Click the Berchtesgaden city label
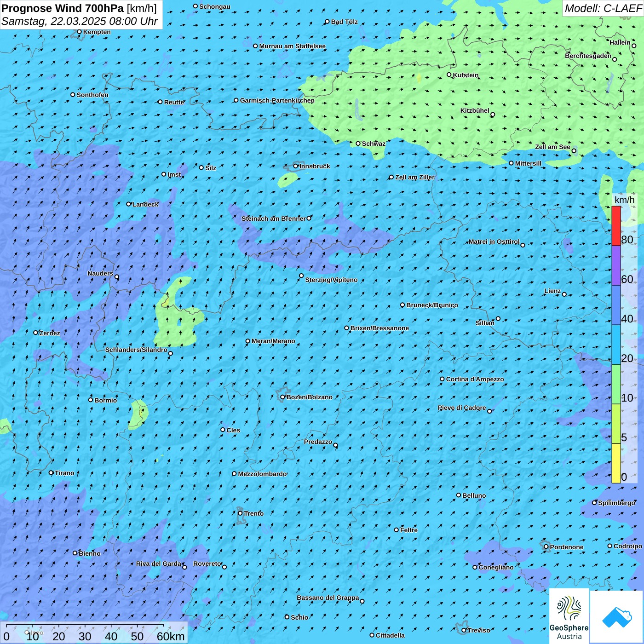The image size is (644, 644). coord(588,56)
